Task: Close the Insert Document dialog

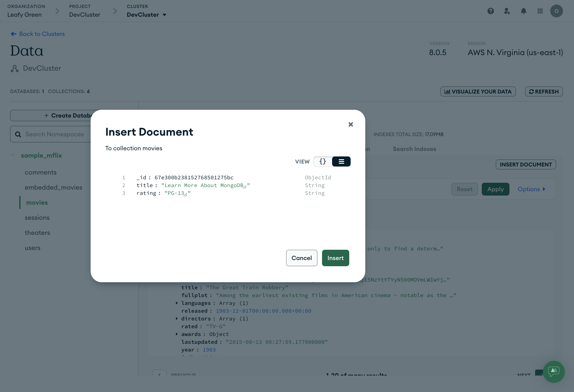Action: 350,124
